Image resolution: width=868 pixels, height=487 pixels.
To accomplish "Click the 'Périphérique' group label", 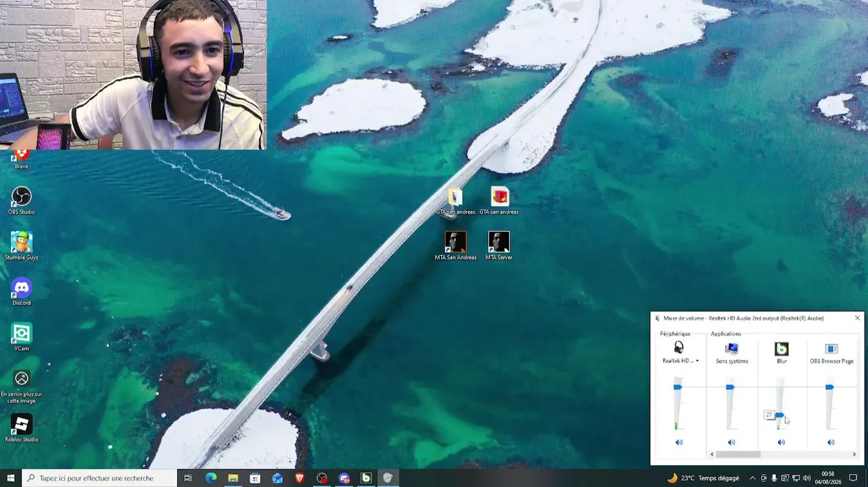I will tap(675, 333).
